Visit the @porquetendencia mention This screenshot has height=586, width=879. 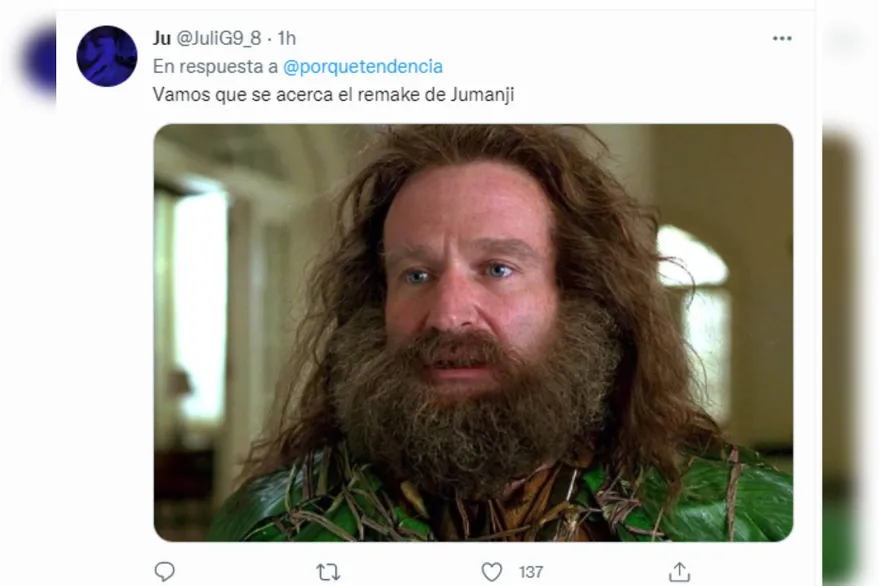363,66
